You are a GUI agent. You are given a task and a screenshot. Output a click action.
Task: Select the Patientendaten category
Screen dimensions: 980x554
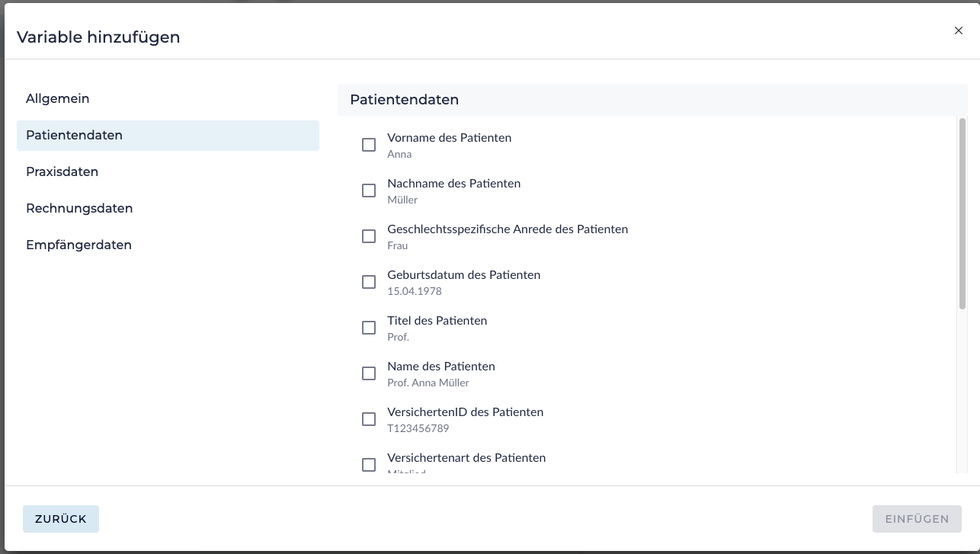click(75, 136)
